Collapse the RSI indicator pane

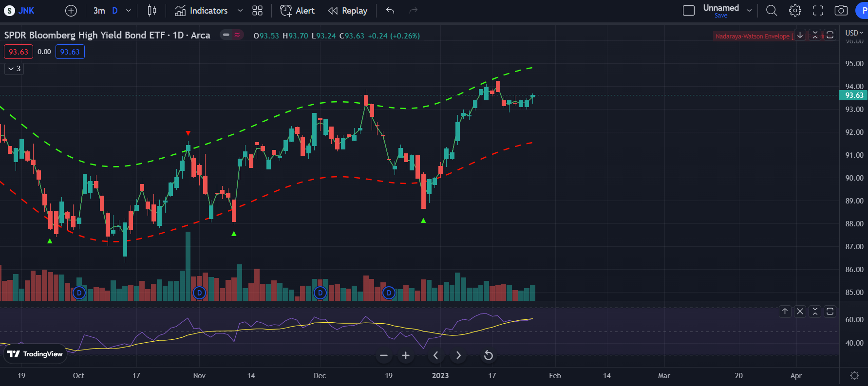click(x=815, y=312)
